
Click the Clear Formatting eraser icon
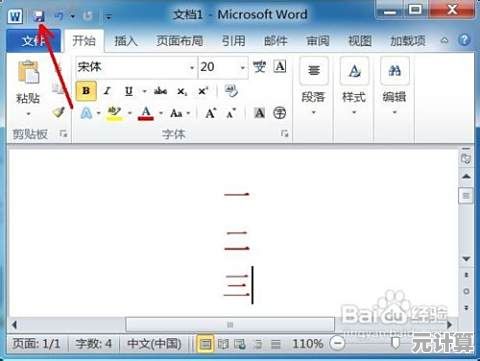[231, 91]
